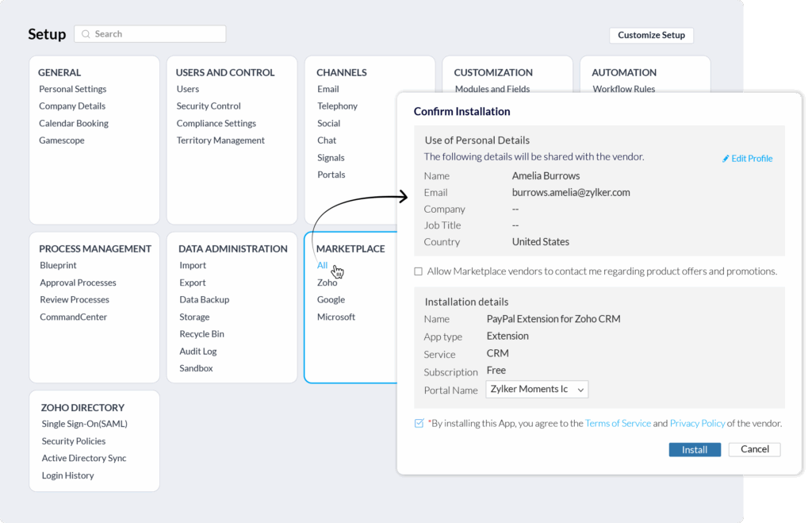Open Data Backup under Data Administration

coord(205,300)
